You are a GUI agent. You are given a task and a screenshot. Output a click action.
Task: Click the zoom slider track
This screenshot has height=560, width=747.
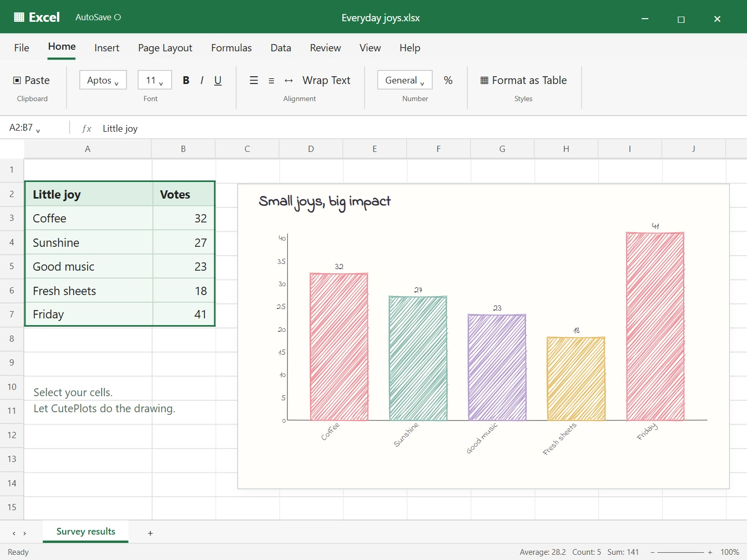pyautogui.click(x=681, y=552)
